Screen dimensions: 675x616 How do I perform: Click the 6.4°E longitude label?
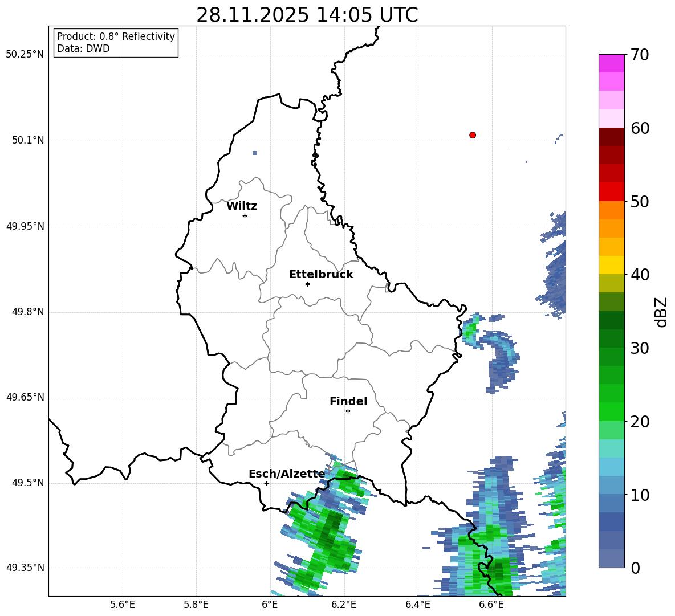417,605
